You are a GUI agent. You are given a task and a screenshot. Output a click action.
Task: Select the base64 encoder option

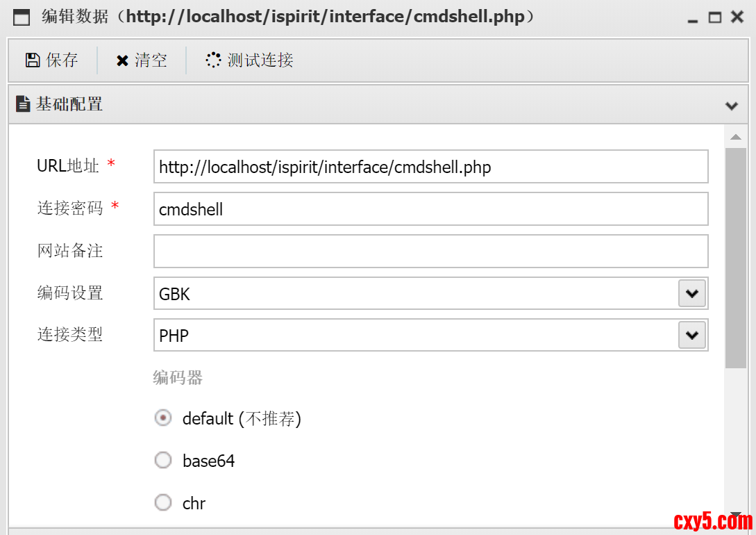coord(163,460)
